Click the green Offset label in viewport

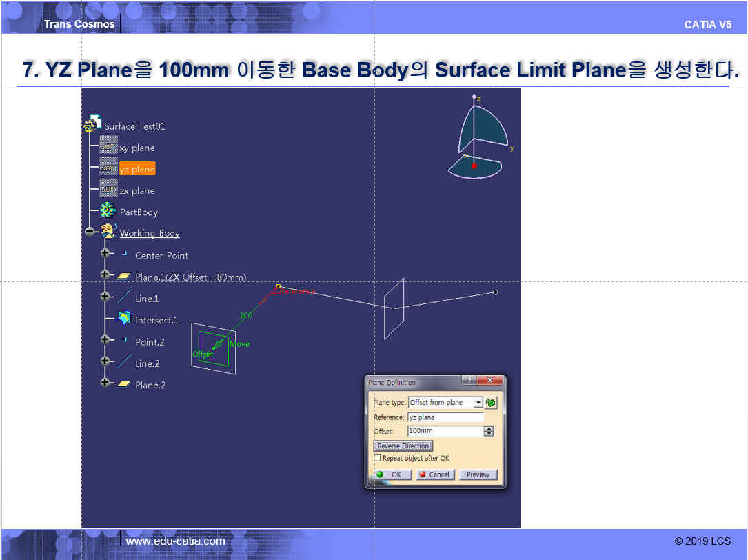[203, 354]
